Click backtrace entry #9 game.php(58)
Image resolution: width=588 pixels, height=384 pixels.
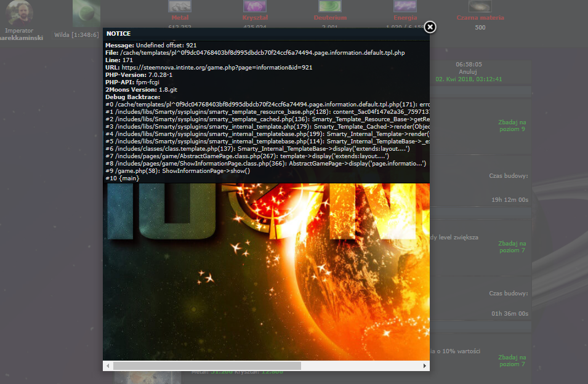click(x=178, y=171)
